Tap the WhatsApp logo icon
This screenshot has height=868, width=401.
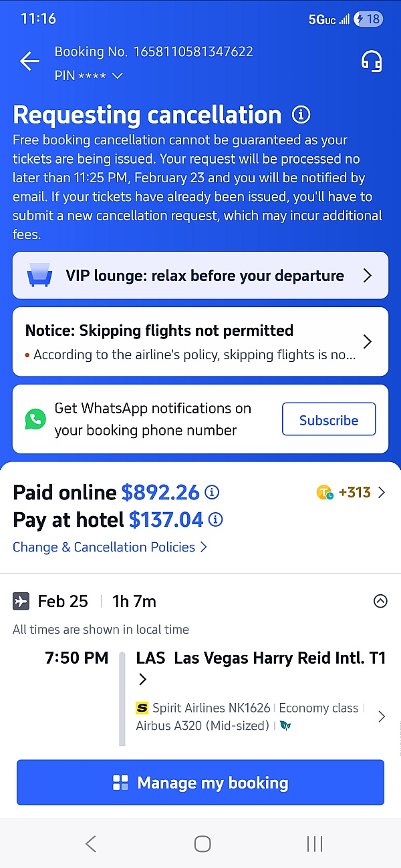click(35, 419)
